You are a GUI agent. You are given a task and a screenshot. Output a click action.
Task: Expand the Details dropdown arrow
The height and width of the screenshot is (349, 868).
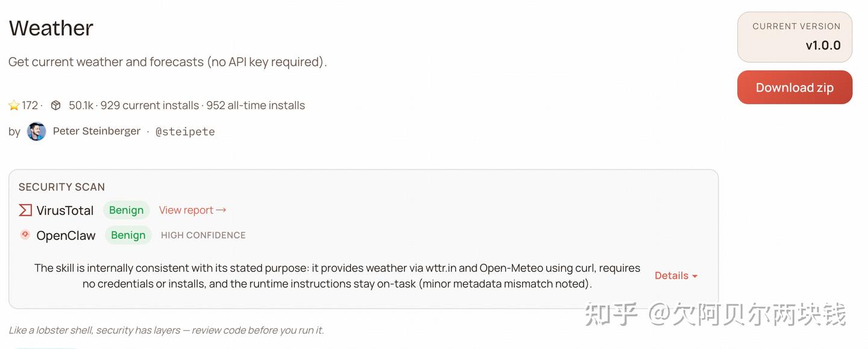click(x=694, y=276)
